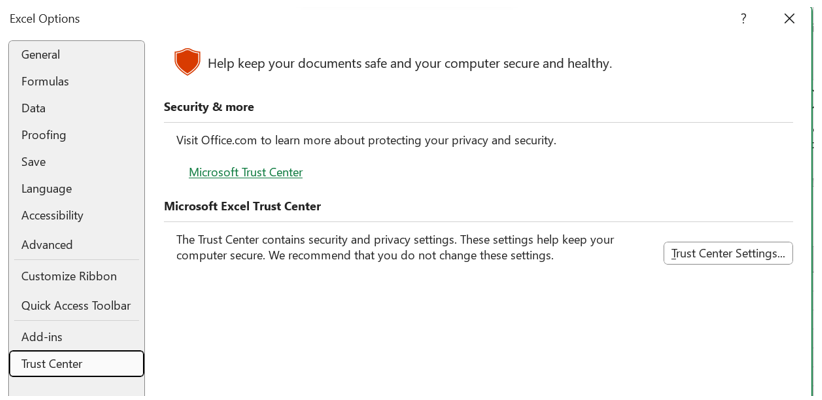Go to the Proofing settings
Screen dimensions: 822x400
coord(44,135)
